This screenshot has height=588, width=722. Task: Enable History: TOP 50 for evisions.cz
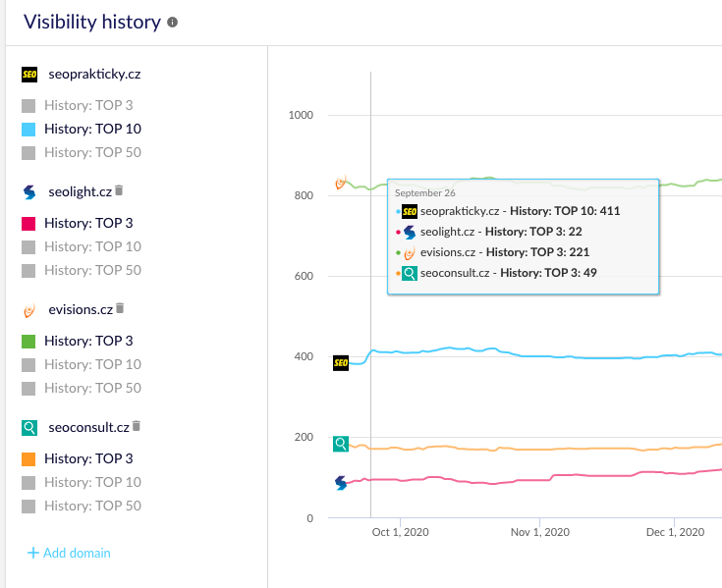point(82,389)
